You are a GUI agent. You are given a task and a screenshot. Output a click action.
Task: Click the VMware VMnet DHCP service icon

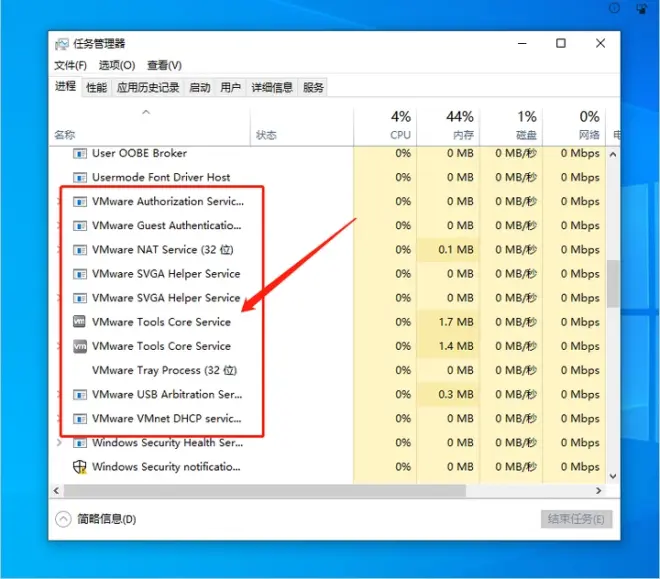click(x=80, y=419)
